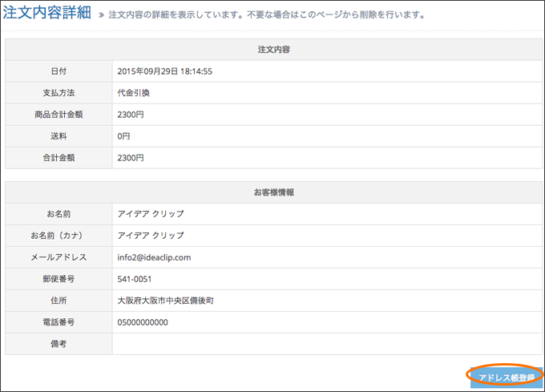Click the email info2@ideaclip.com
The width and height of the screenshot is (545, 392).
point(154,257)
